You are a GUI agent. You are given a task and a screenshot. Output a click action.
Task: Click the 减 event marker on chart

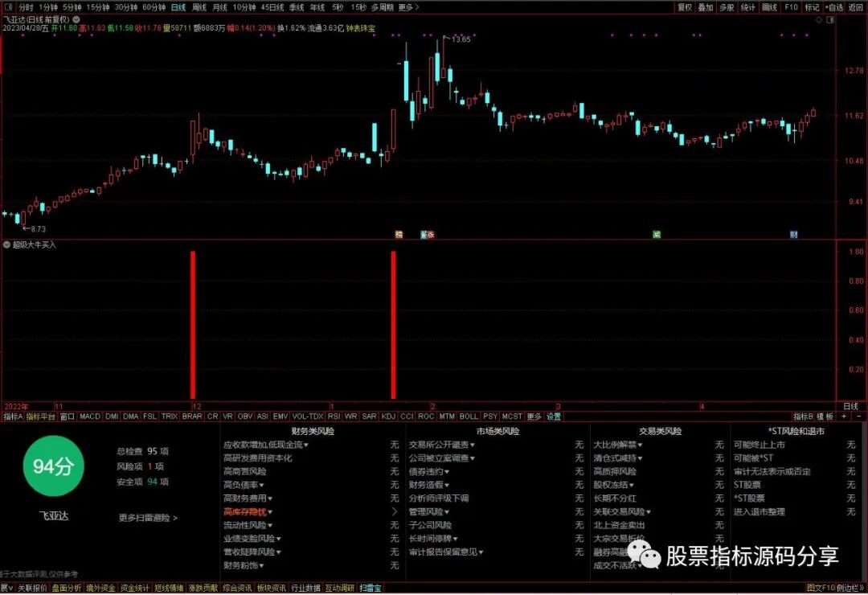[657, 235]
